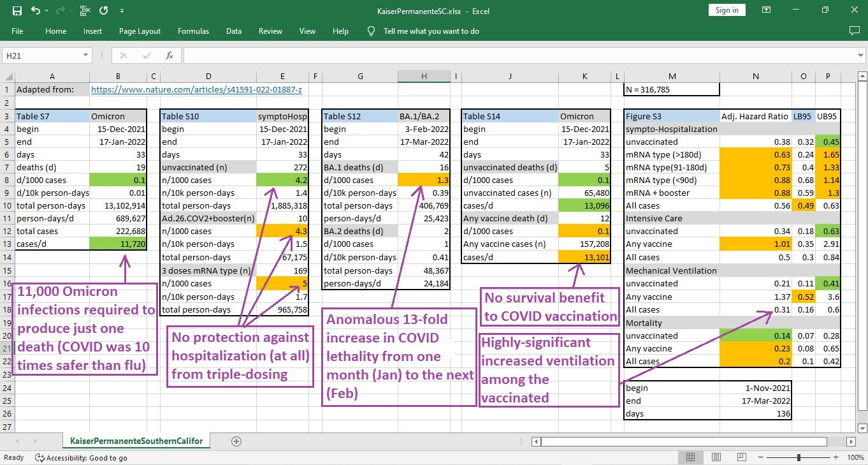Image resolution: width=868 pixels, height=465 pixels.
Task: Open the Page Layout tab
Action: click(140, 31)
